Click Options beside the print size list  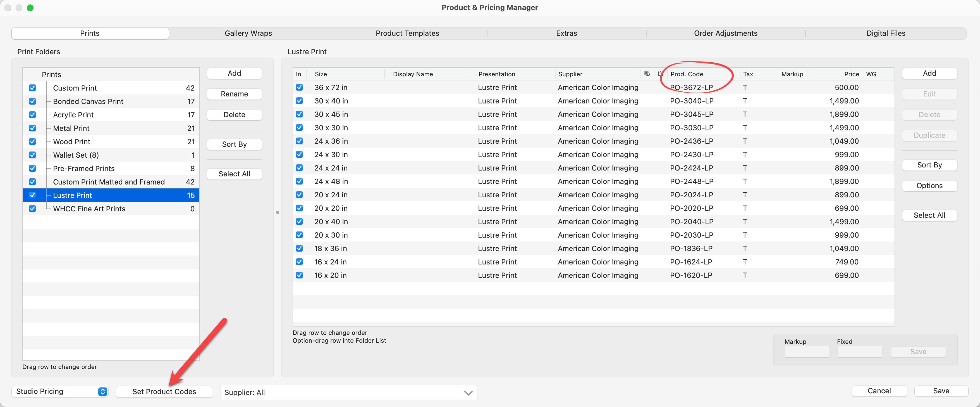point(929,186)
